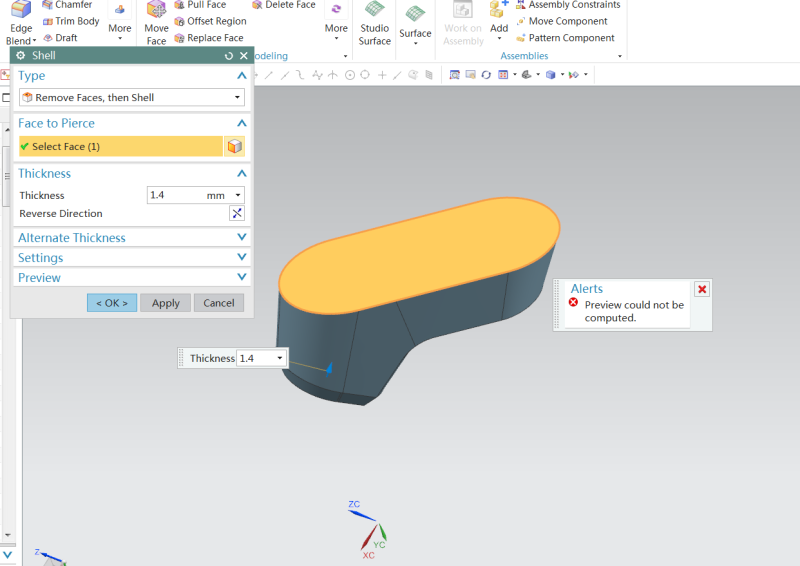The width and height of the screenshot is (800, 566).
Task: Close the Alerts message
Action: pyautogui.click(x=702, y=289)
